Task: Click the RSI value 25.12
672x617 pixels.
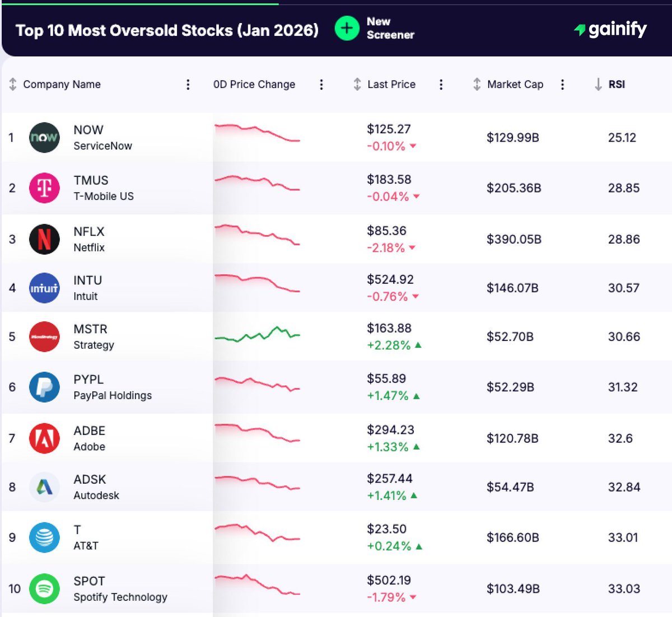Action: 622,137
